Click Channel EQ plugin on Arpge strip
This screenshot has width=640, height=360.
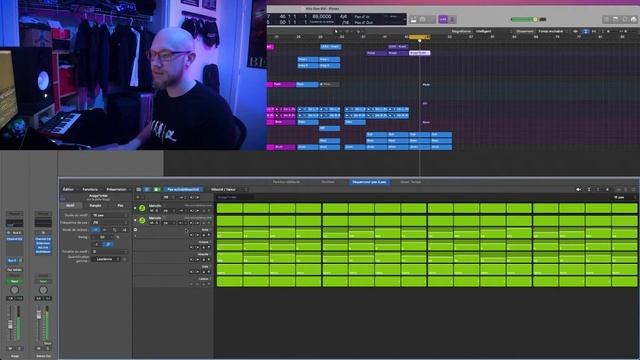tap(14, 239)
